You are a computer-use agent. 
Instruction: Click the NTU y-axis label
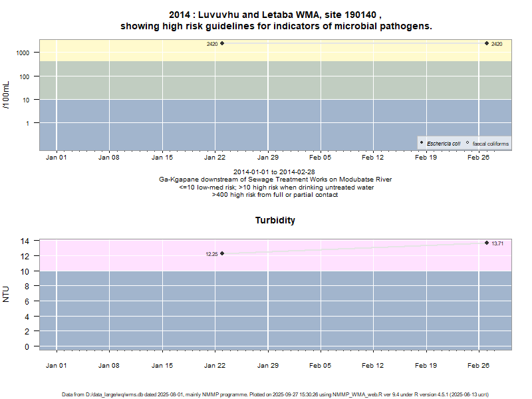[7, 294]
